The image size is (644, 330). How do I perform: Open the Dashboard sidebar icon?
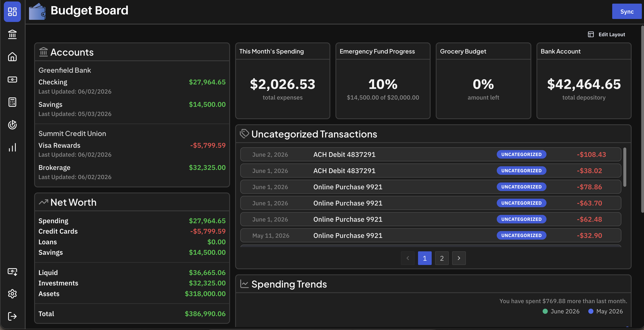[x=12, y=12]
